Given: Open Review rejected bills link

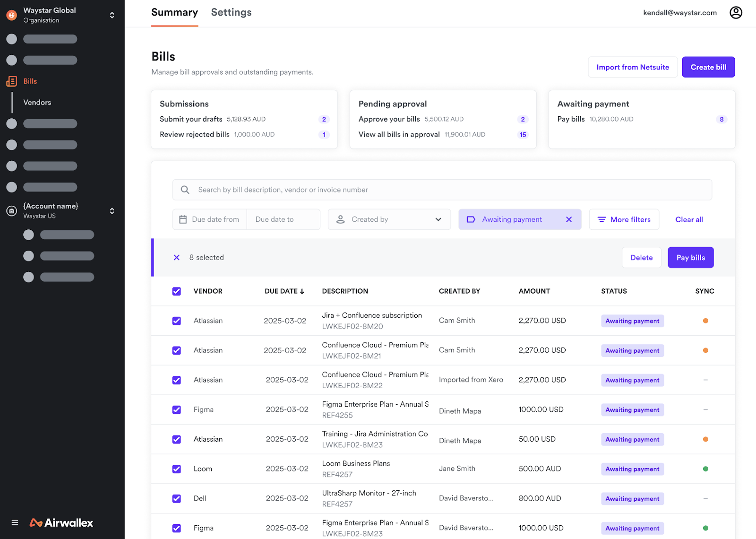Looking at the screenshot, I should 195,134.
